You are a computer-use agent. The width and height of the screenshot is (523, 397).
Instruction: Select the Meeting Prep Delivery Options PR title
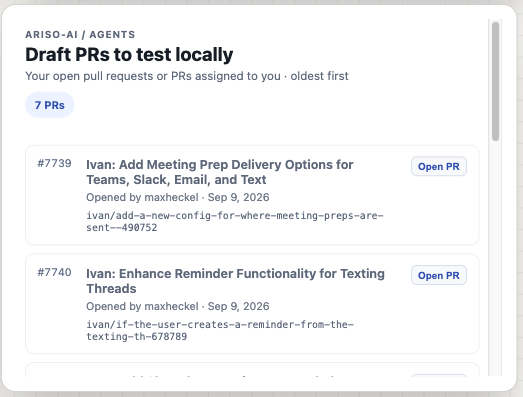[219, 172]
